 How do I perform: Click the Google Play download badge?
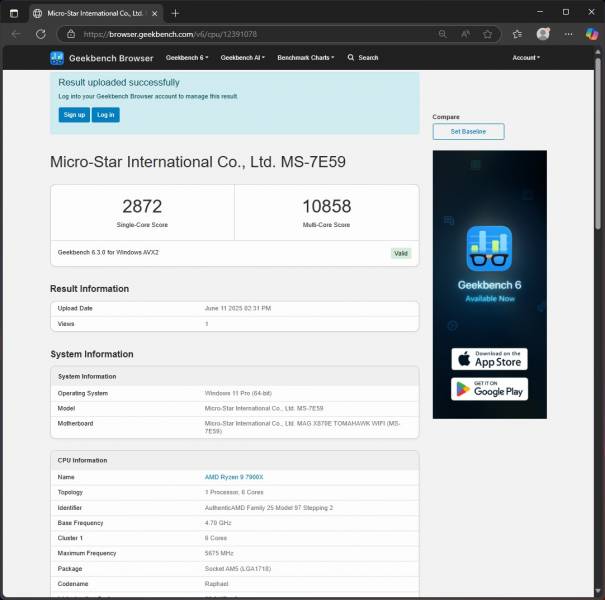coord(489,389)
